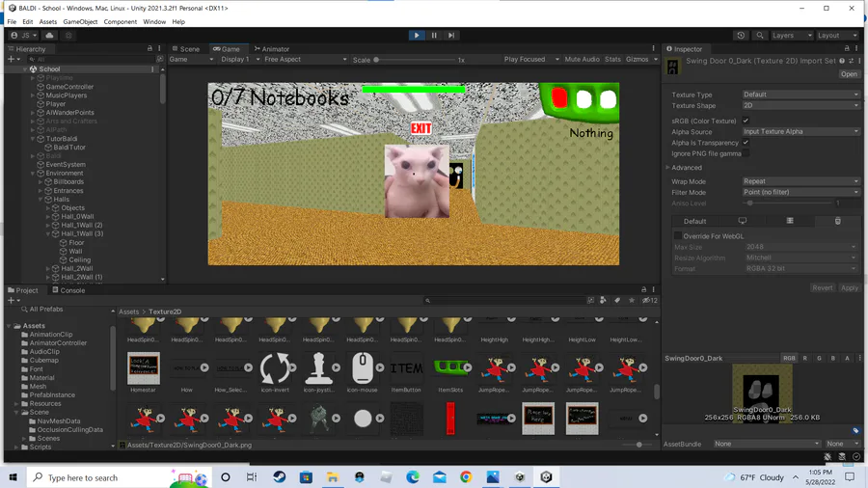Open Steam from the taskbar

pyautogui.click(x=280, y=477)
